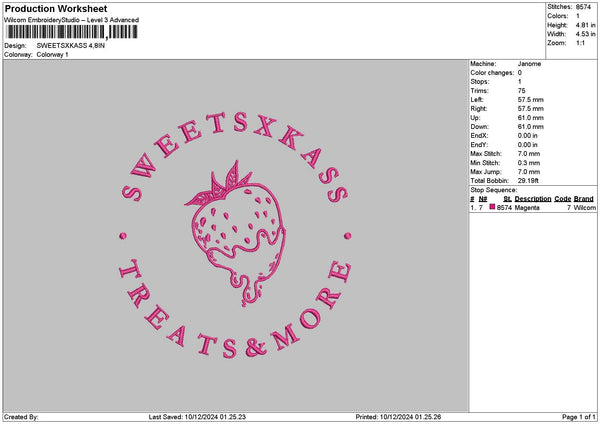
Task: Click the Width value '4.53 in'
Action: point(585,34)
